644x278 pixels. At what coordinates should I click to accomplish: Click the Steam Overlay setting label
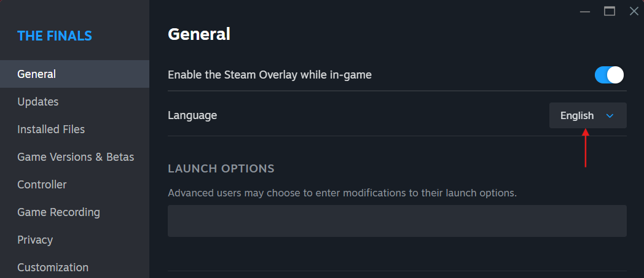tap(270, 75)
